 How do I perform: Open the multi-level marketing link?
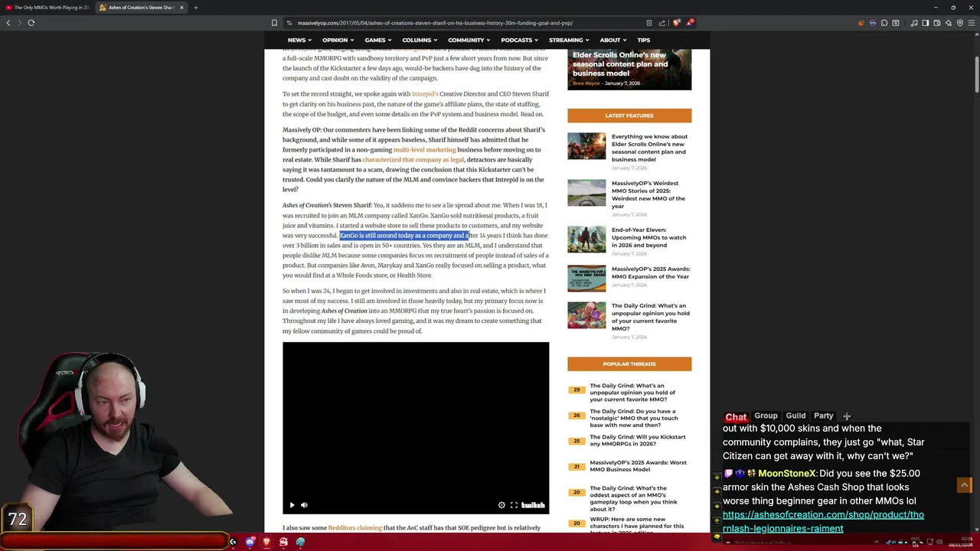click(424, 150)
